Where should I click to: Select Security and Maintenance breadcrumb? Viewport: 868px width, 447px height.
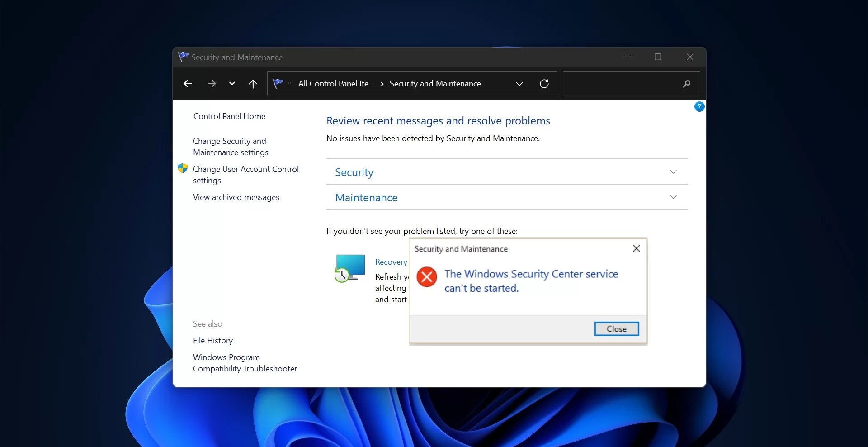point(435,84)
